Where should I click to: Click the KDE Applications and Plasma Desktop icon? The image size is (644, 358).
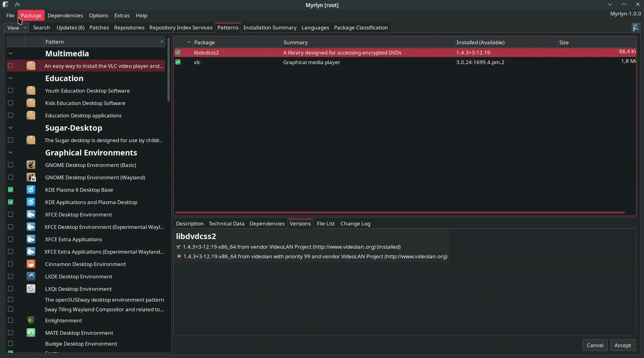click(31, 202)
